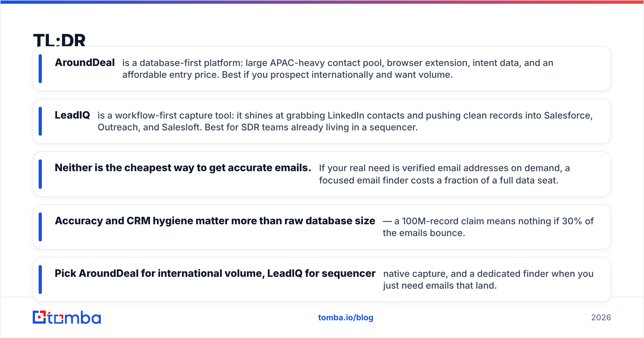Click the bold LeadIQ label

72,115
